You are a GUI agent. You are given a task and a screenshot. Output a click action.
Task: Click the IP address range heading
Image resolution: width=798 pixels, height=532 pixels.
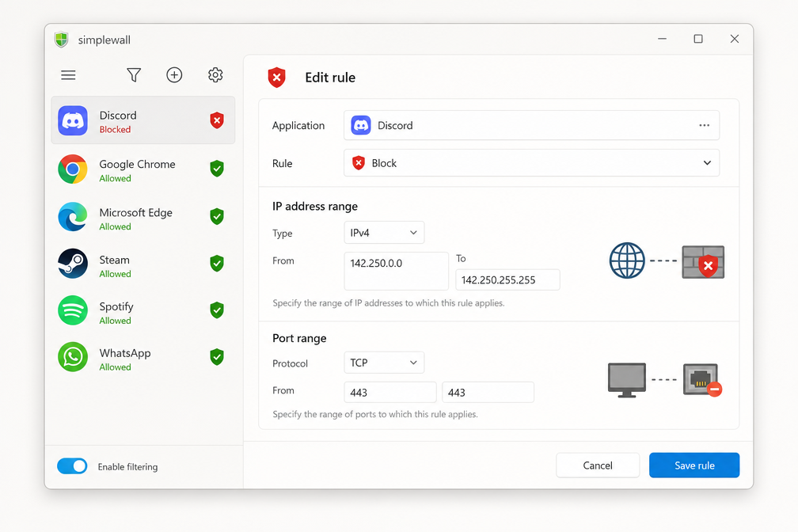coord(315,206)
